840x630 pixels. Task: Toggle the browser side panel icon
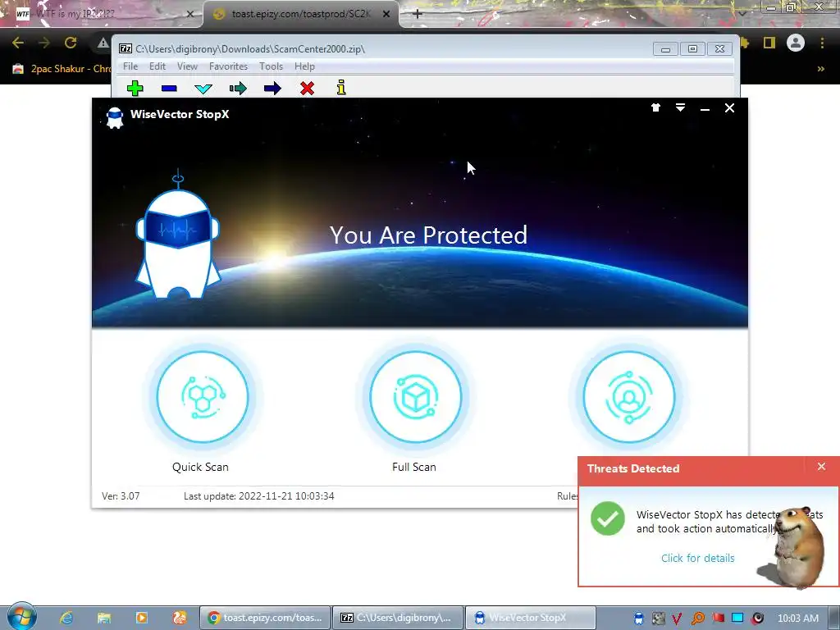pyautogui.click(x=769, y=43)
